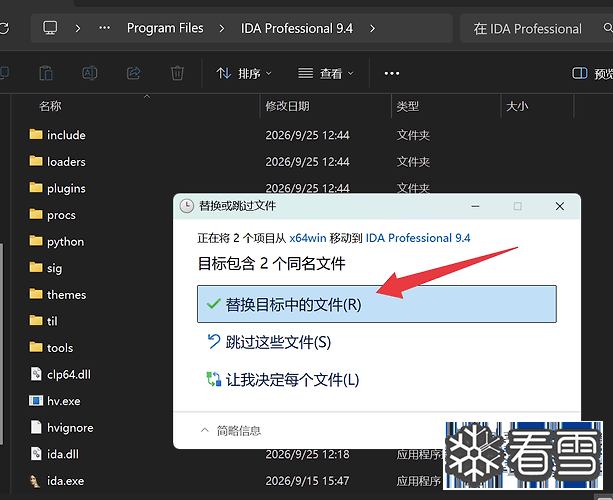
Task: Choose 替换目标中的文件(R) in the dialog
Action: click(377, 304)
